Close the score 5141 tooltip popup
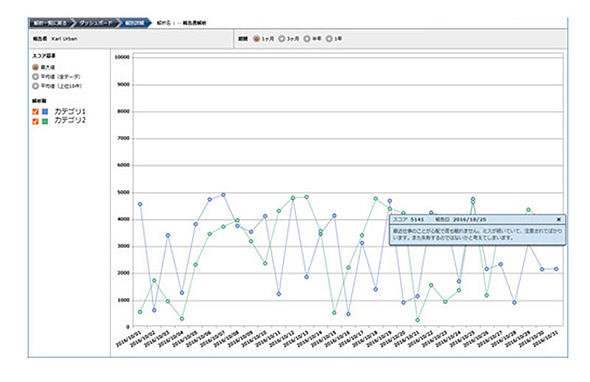Viewport: 590px width, 382px height. click(x=559, y=219)
